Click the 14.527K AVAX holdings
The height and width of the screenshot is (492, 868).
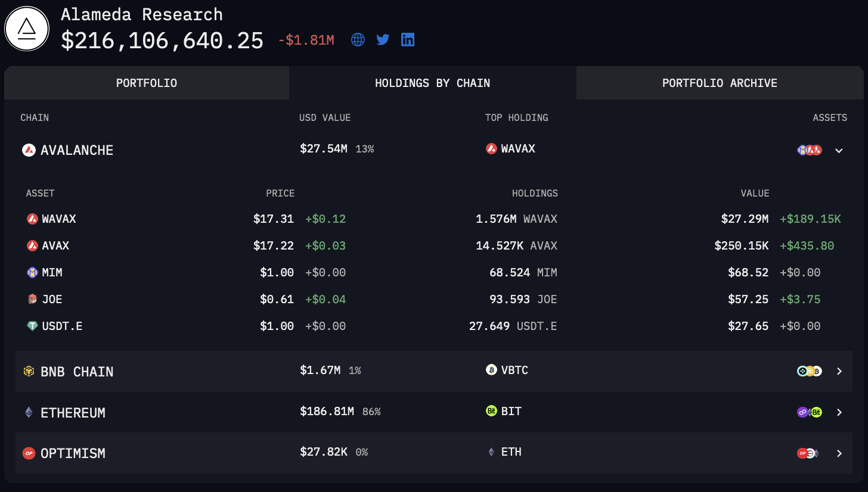pyautogui.click(x=516, y=245)
